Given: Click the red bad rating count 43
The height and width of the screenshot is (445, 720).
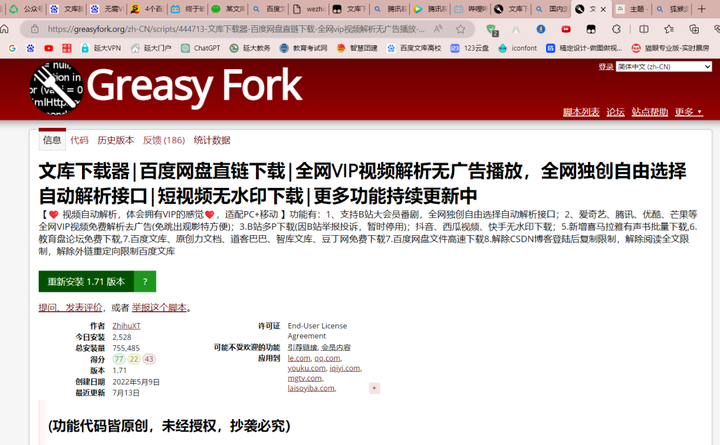Looking at the screenshot, I should point(149,359).
